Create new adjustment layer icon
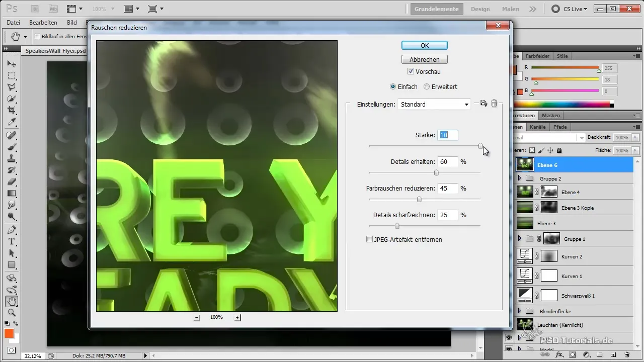The image size is (644, 362). coord(586,354)
